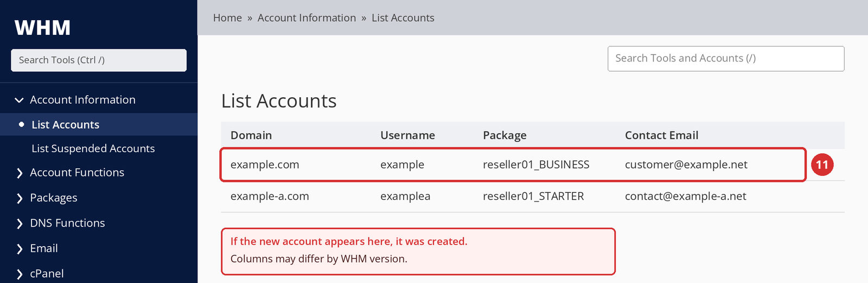Go to Home in the breadcrumb
Screen dimensions: 868x283
coord(227,18)
